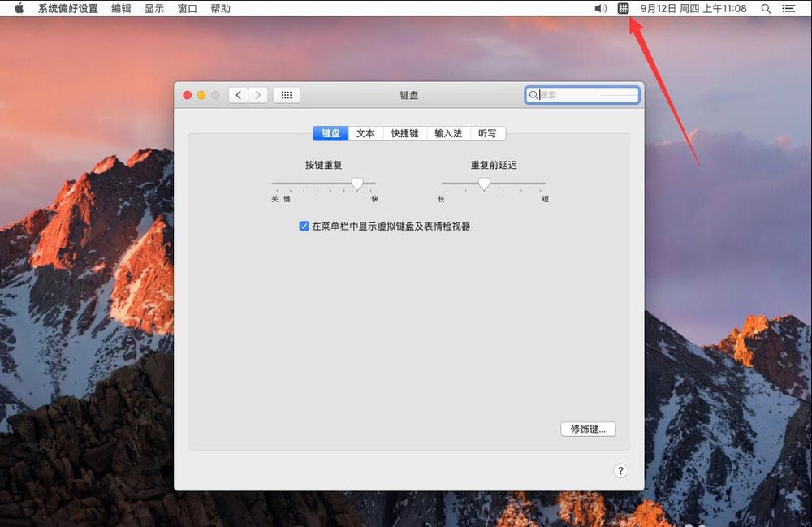Select the 文本 tab
This screenshot has width=812, height=527.
(365, 133)
